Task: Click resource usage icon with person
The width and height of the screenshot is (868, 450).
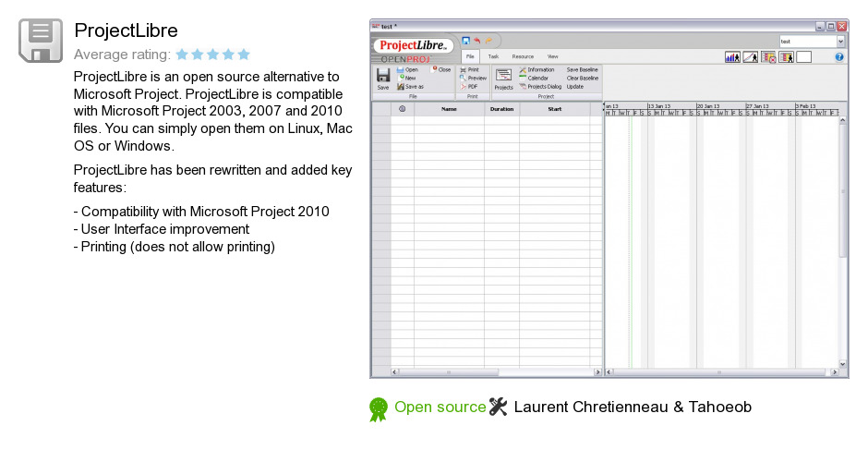Action: pos(786,57)
